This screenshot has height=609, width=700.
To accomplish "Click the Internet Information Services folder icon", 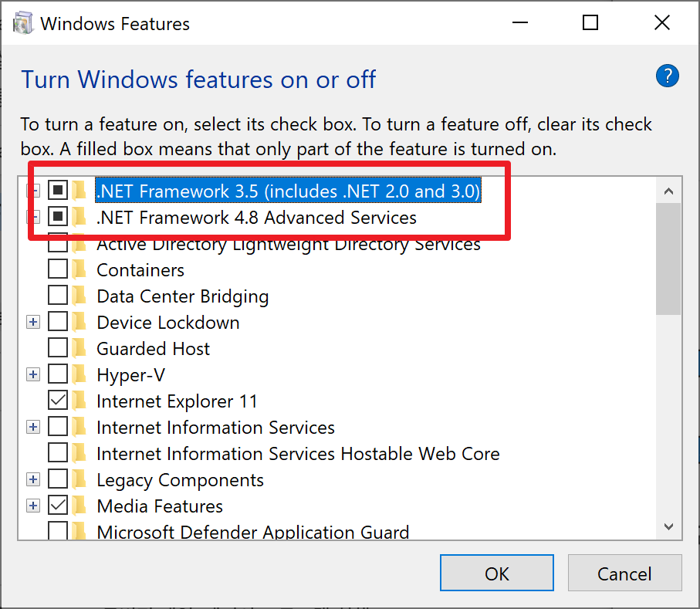I will coord(80,427).
